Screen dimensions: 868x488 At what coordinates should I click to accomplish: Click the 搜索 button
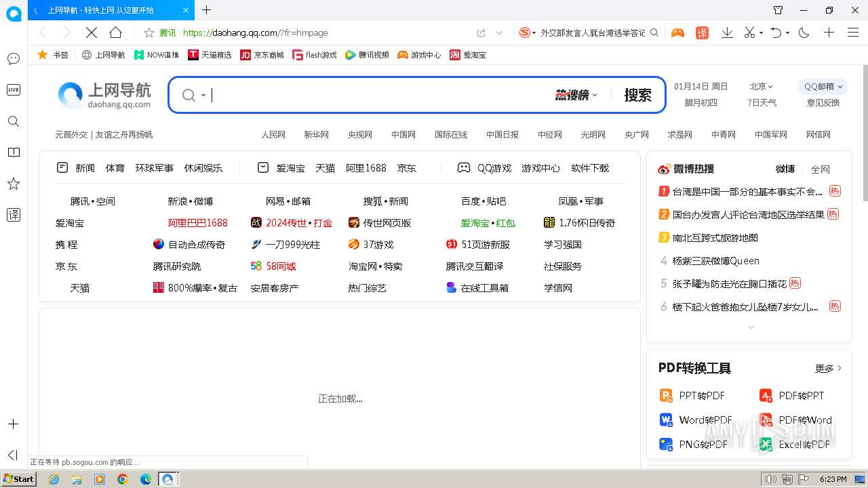click(x=637, y=95)
